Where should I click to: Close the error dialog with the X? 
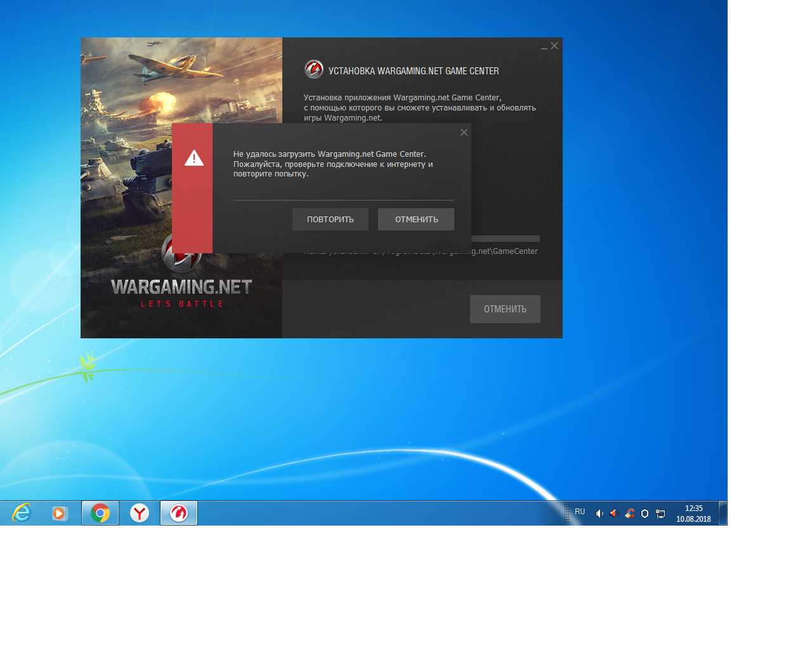coord(464,133)
